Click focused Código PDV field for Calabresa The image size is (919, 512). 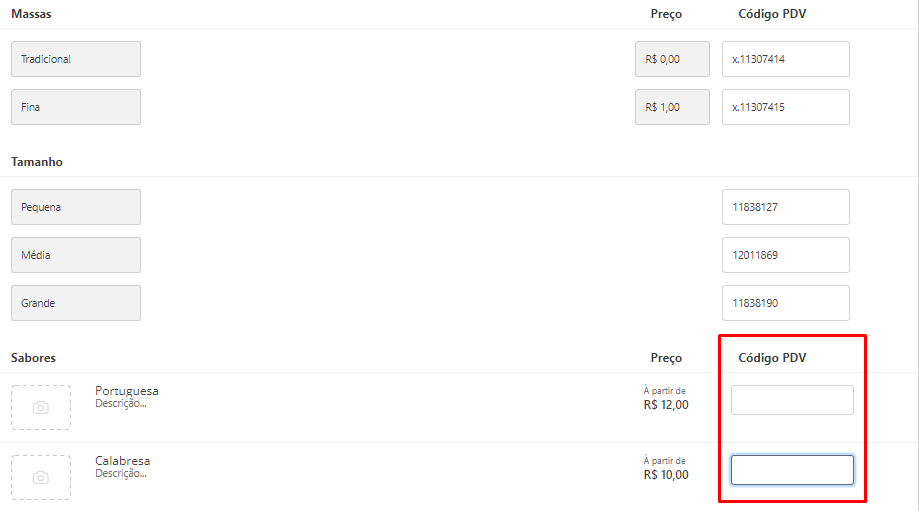click(792, 470)
